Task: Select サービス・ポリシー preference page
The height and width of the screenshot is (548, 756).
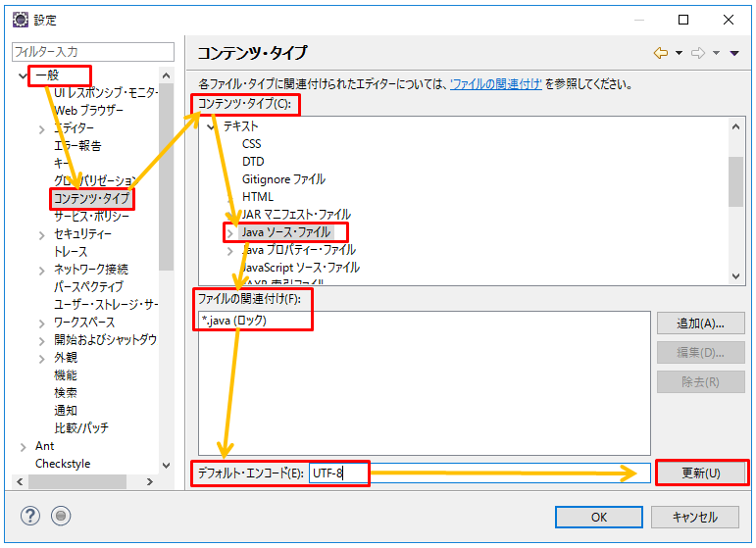Action: pyautogui.click(x=91, y=217)
